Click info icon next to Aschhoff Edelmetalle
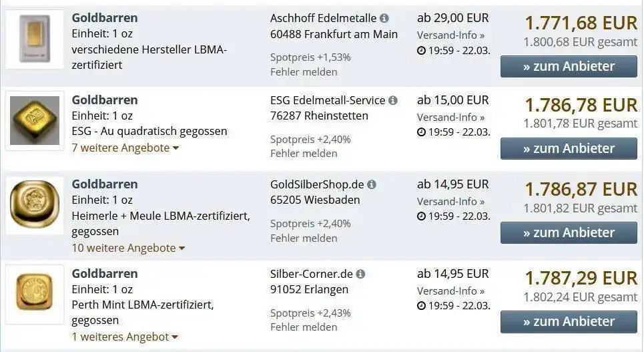 pyautogui.click(x=384, y=19)
